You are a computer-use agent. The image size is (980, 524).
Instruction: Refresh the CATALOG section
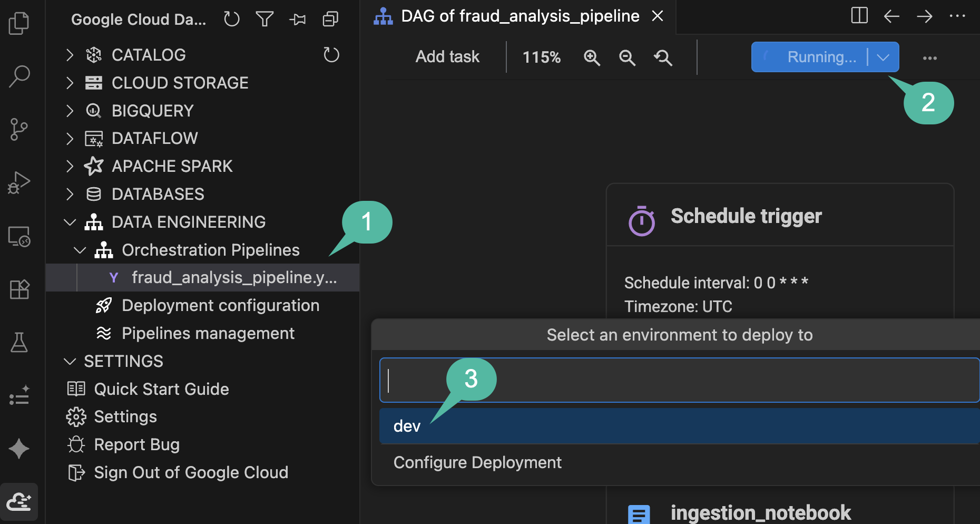(331, 55)
